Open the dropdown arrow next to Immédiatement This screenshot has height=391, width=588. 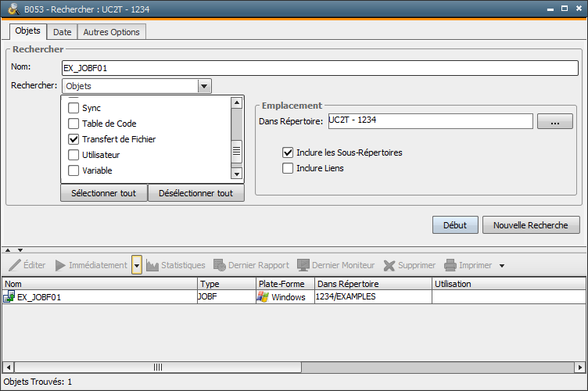click(x=137, y=265)
